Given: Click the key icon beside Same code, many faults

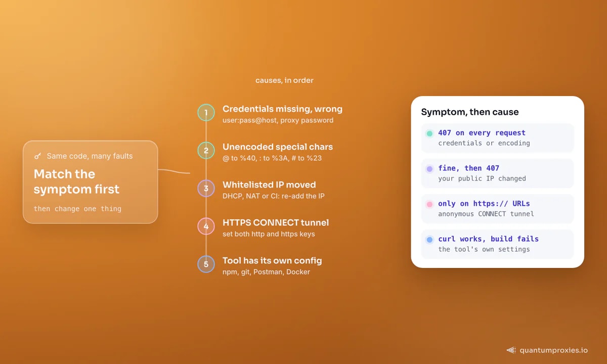Looking at the screenshot, I should pyautogui.click(x=37, y=156).
